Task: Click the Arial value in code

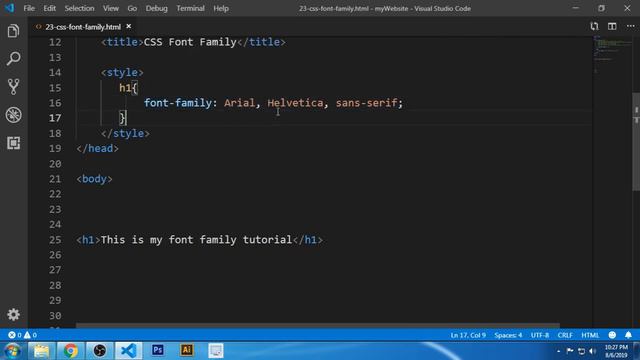Action: pos(239,103)
